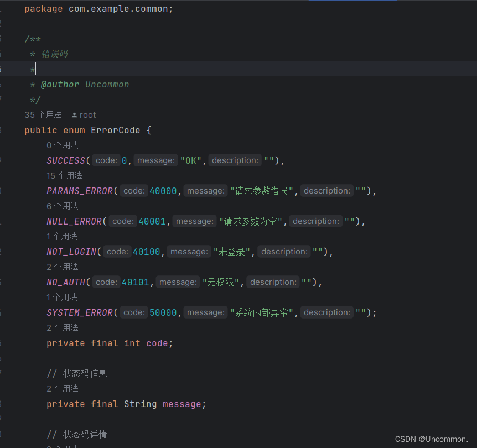Screen dimensions: 477x448
Task: Click the '1 个用法' hint above SYSTEM_ERROR
Action: coord(62,298)
